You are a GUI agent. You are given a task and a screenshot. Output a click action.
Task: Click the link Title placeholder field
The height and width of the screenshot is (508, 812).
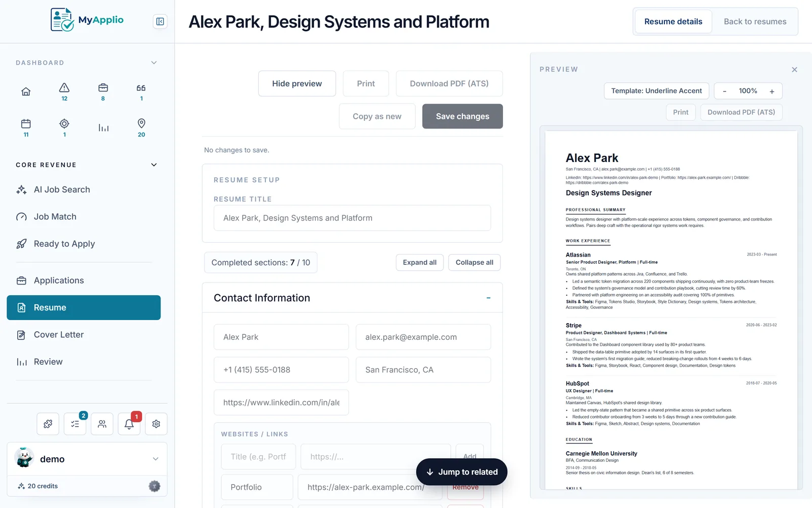click(258, 457)
